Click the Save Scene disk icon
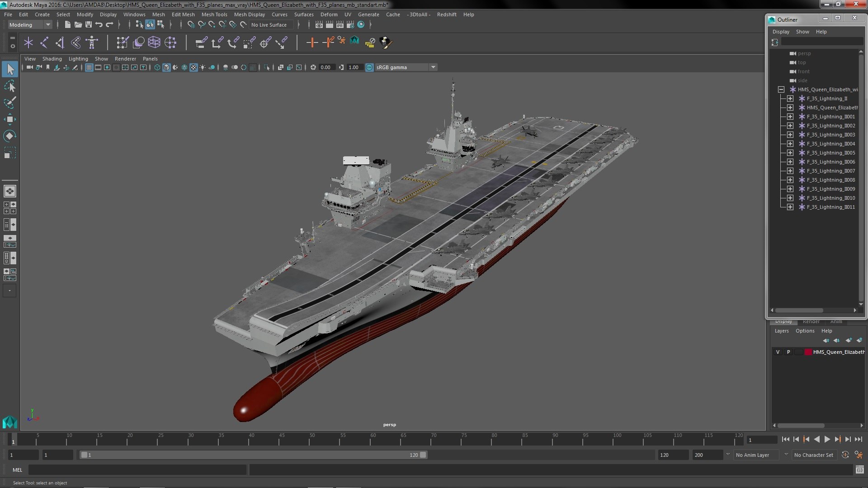The image size is (868, 488). pos(88,25)
